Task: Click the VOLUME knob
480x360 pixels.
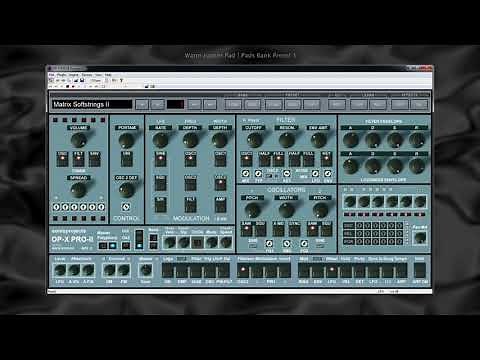Action: [x=79, y=140]
